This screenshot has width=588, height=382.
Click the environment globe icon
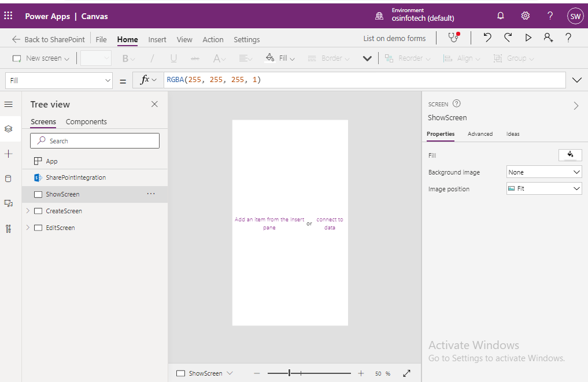pos(379,16)
